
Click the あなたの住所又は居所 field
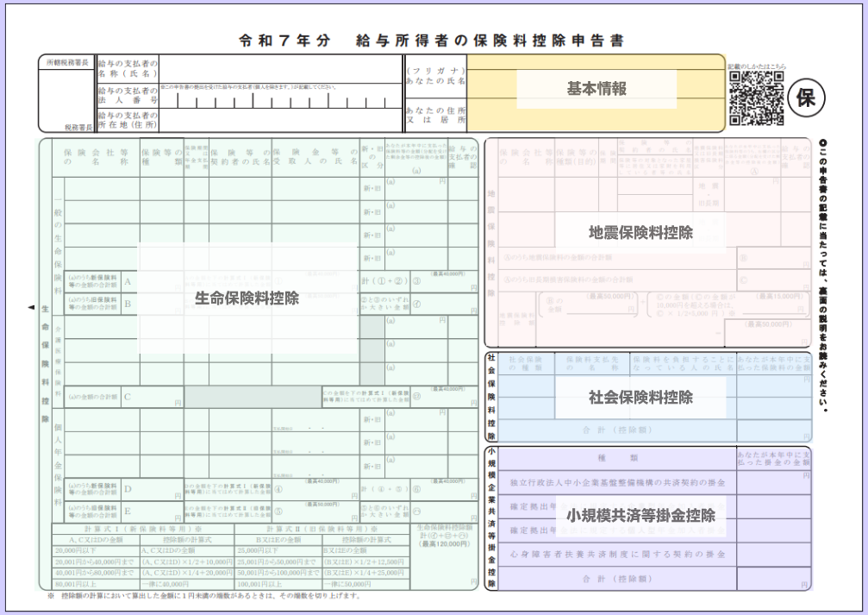point(596,116)
